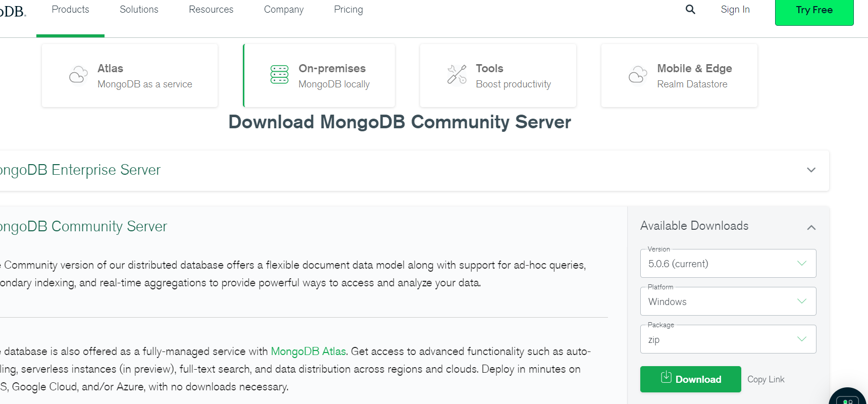Open the chat widget icon
Image resolution: width=868 pixels, height=404 pixels.
tap(849, 397)
